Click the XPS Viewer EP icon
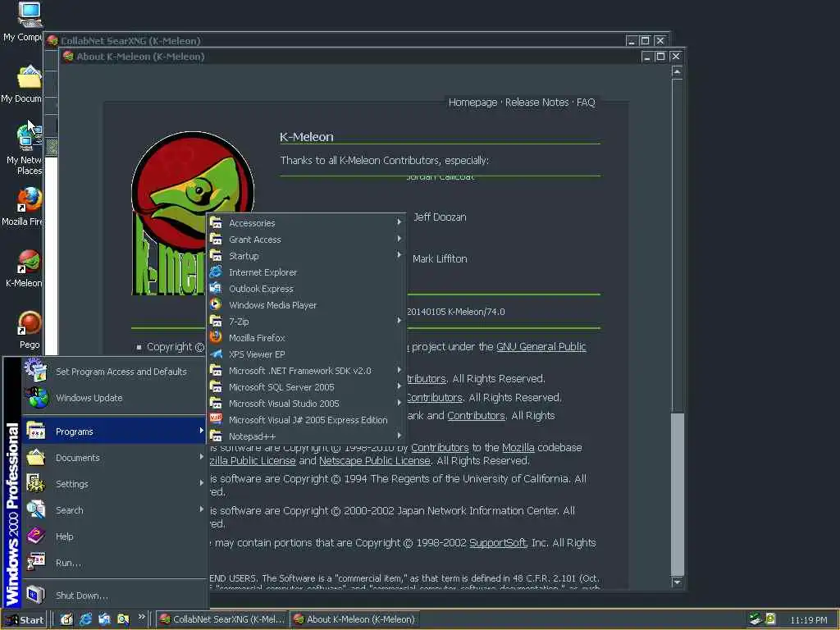This screenshot has width=840, height=630. (216, 354)
